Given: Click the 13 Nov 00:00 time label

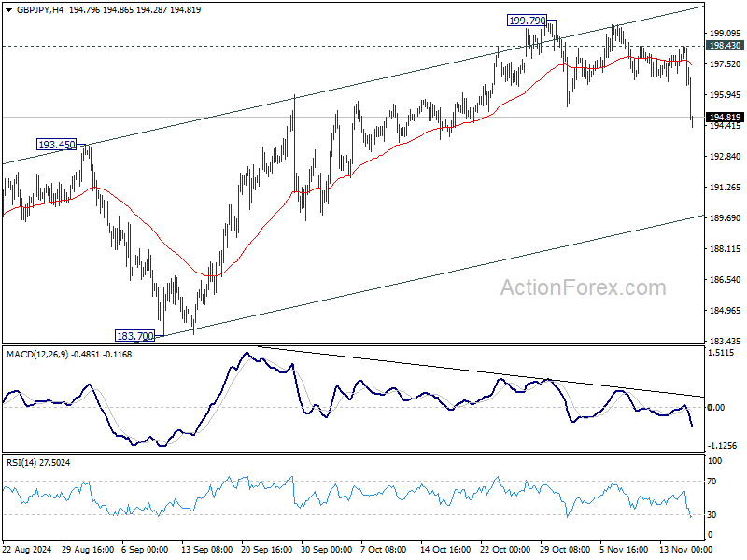Looking at the screenshot, I should [x=685, y=549].
